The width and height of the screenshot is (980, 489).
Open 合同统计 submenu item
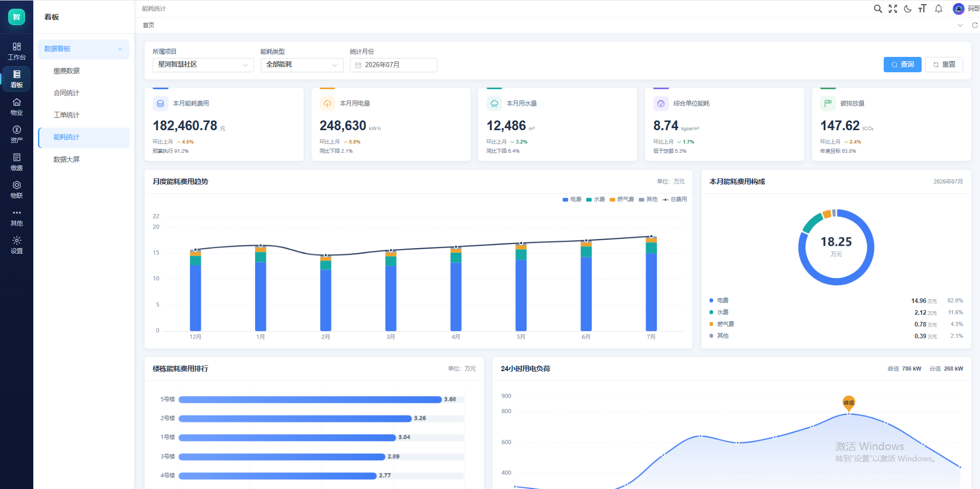click(x=84, y=93)
